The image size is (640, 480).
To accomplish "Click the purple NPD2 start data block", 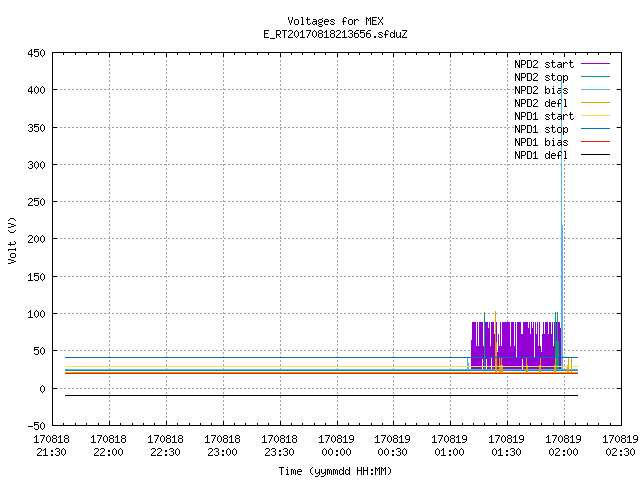I will click(x=516, y=345).
